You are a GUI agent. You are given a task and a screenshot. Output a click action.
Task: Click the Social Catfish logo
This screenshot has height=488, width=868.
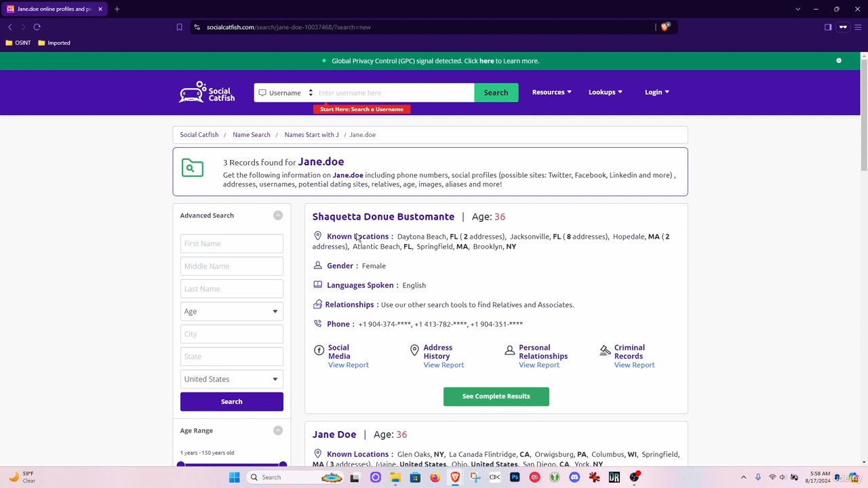pyautogui.click(x=207, y=92)
